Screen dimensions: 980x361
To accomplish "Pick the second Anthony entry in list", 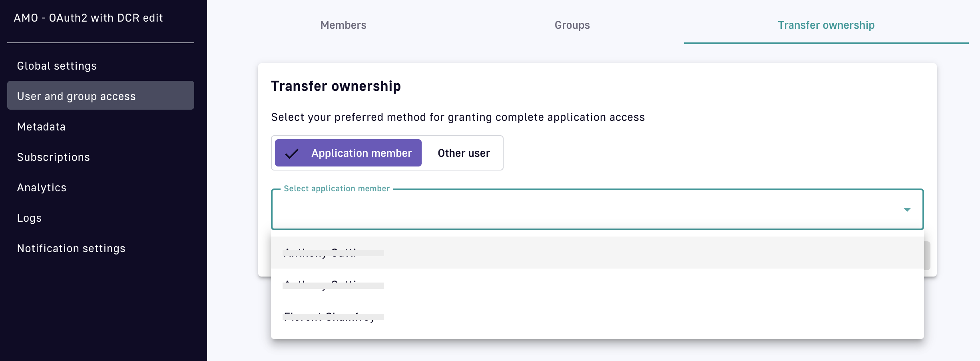I will 597,285.
